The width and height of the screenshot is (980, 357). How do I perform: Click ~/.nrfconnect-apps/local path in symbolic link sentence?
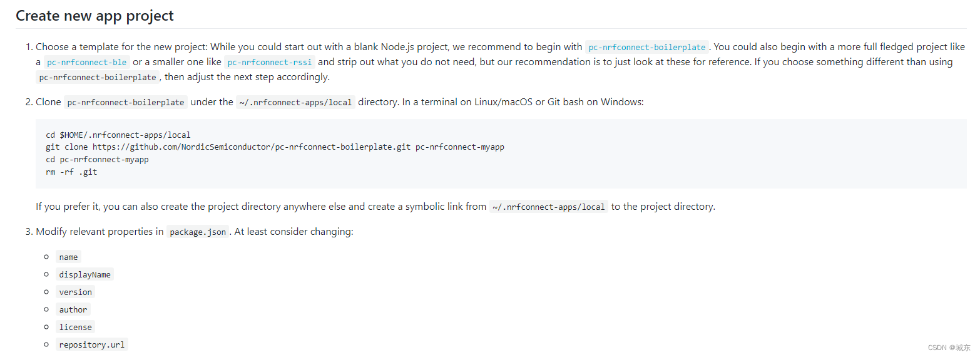click(x=548, y=207)
